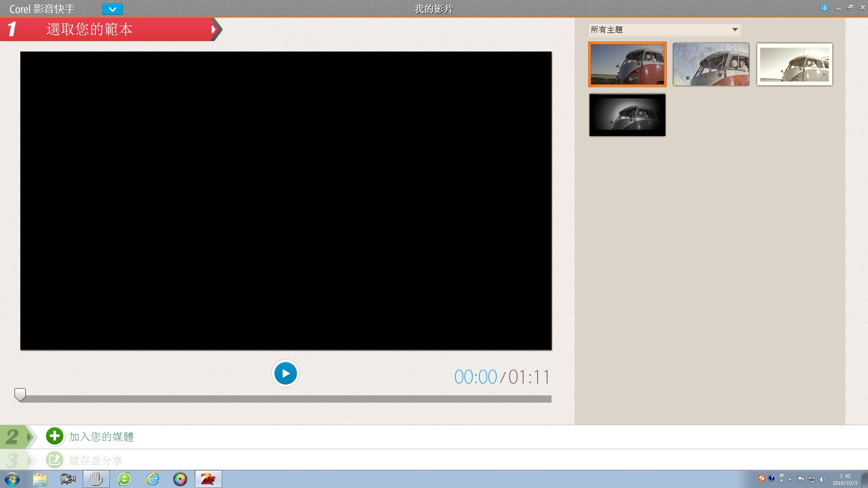Restore down the Corel window

[850, 8]
